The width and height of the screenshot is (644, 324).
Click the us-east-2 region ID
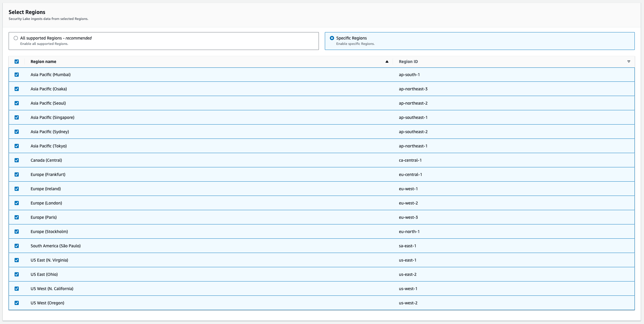pyautogui.click(x=408, y=274)
